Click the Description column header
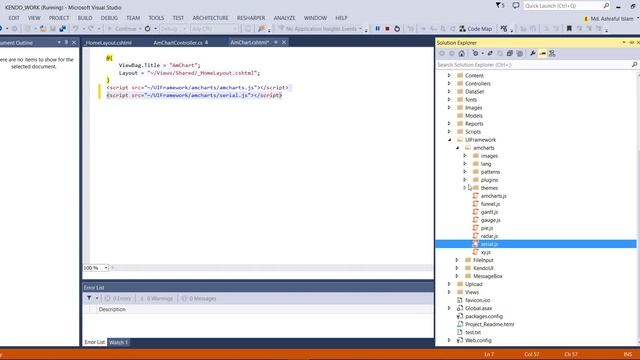 (112, 309)
